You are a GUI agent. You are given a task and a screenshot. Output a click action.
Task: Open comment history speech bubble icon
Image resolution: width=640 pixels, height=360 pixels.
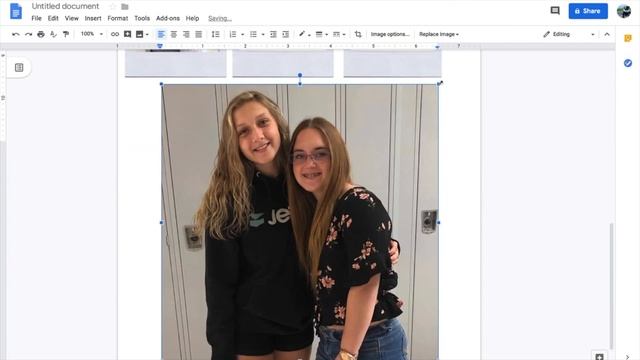click(555, 11)
